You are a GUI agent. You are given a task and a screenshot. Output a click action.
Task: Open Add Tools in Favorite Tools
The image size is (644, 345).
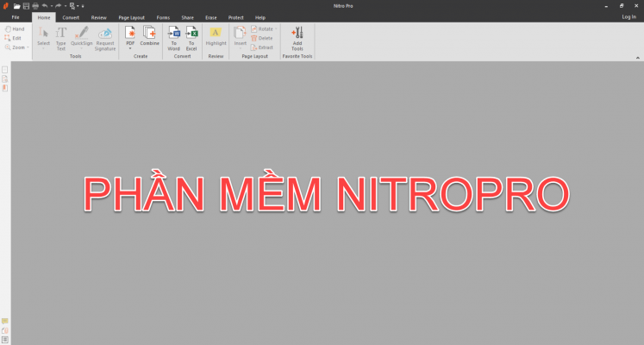click(297, 33)
